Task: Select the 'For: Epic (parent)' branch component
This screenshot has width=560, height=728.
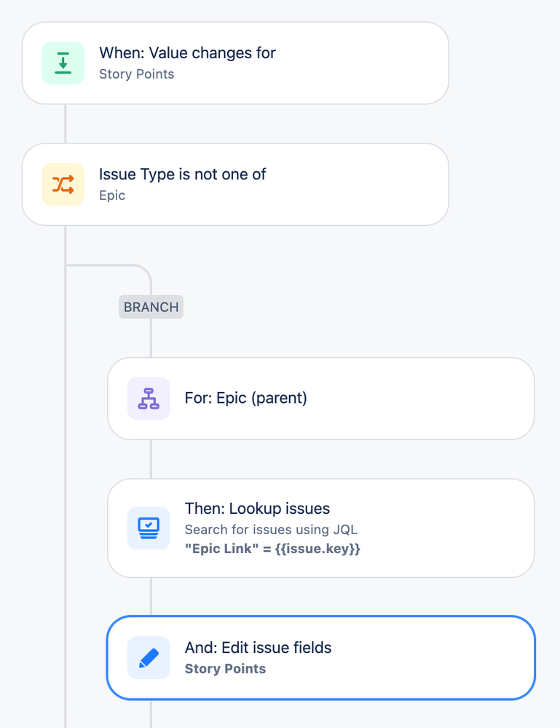Action: 246,398
